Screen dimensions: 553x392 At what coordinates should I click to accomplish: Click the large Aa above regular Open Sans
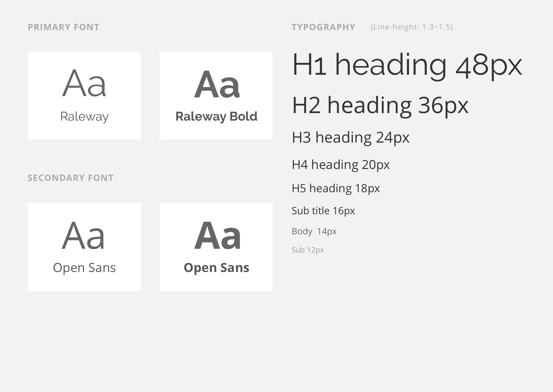(x=83, y=236)
